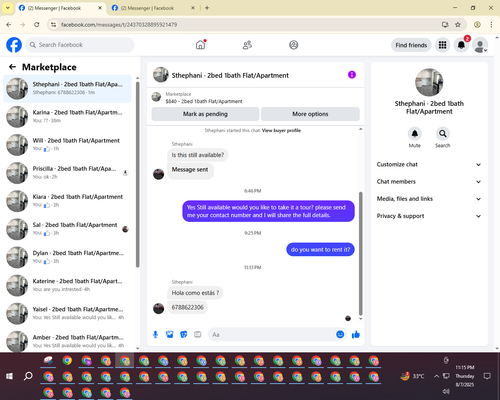This screenshot has height=400, width=500.
Task: Click the 'do you want to rent it?' bubble
Action: coord(320,249)
